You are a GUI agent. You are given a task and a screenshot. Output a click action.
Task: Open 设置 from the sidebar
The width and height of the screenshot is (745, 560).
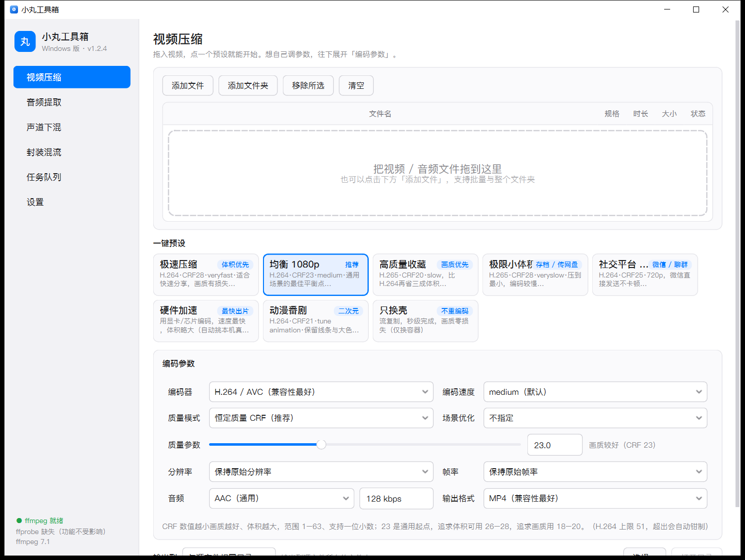pos(72,202)
